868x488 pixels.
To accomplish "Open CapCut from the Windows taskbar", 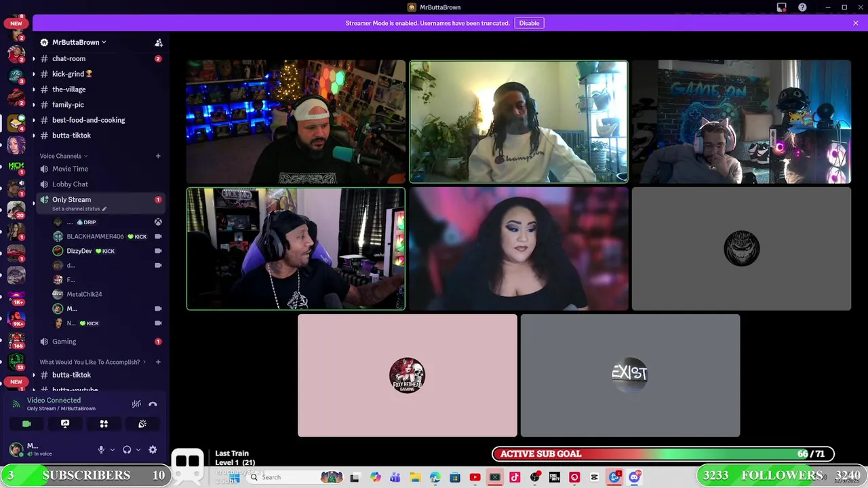I will click(595, 477).
